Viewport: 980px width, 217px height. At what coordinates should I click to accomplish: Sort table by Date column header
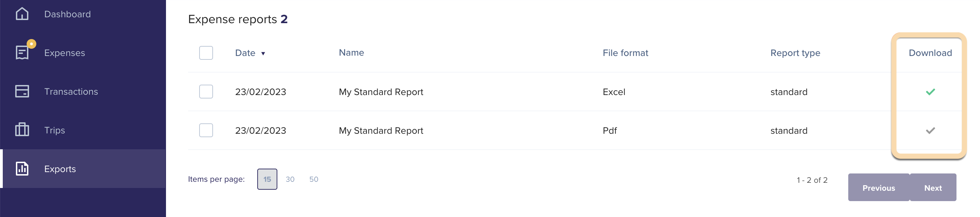(245, 53)
